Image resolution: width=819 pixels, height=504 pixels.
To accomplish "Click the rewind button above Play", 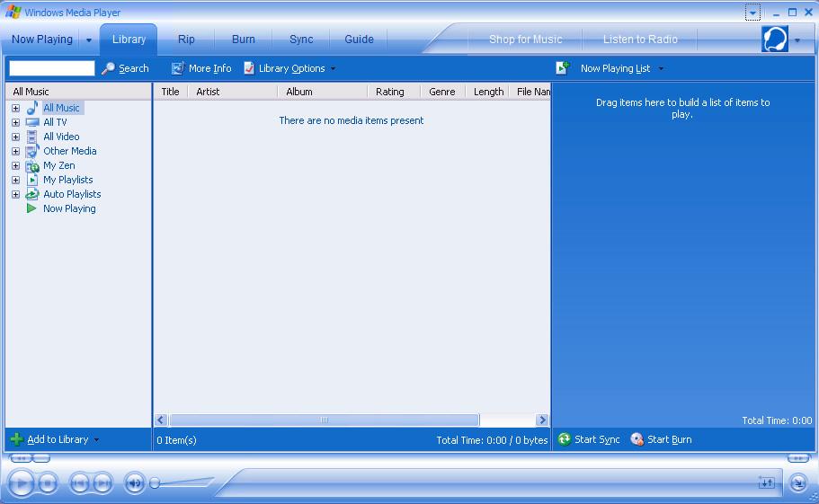I will pyautogui.click(x=21, y=458).
